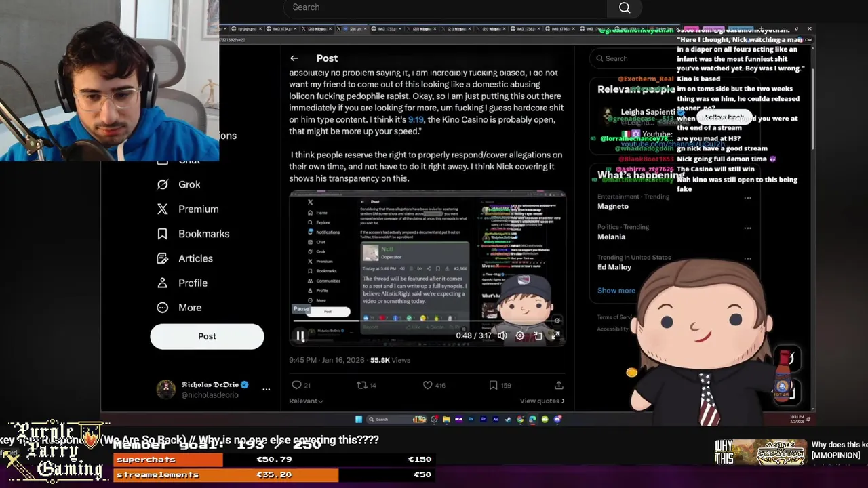Click the 9:19 timestamp link in post
This screenshot has height=488, width=868.
(416, 119)
